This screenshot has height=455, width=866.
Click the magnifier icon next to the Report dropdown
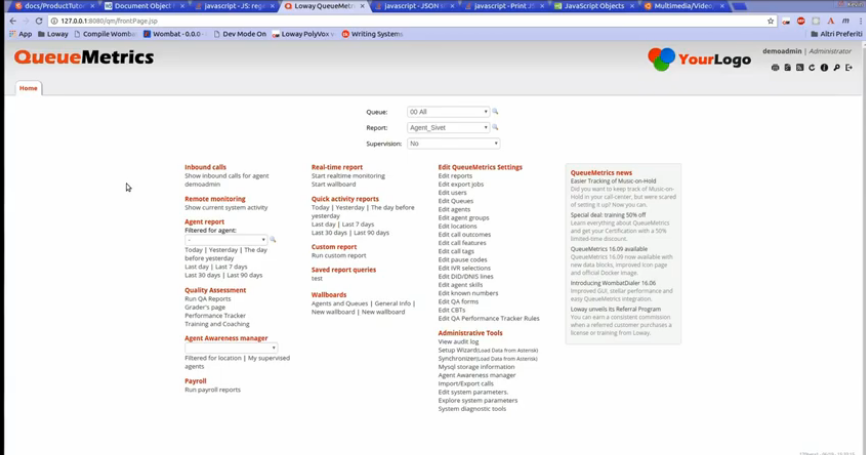click(495, 128)
